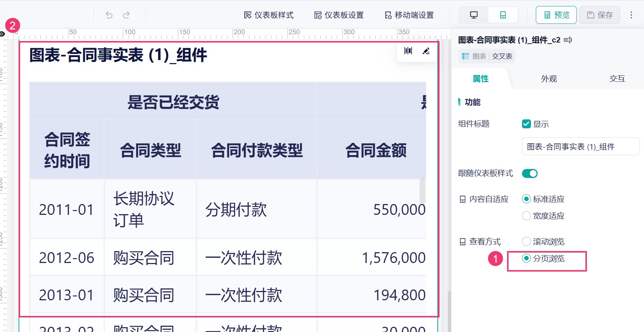Click the undo arrow icon
The image size is (644, 332).
point(109,15)
